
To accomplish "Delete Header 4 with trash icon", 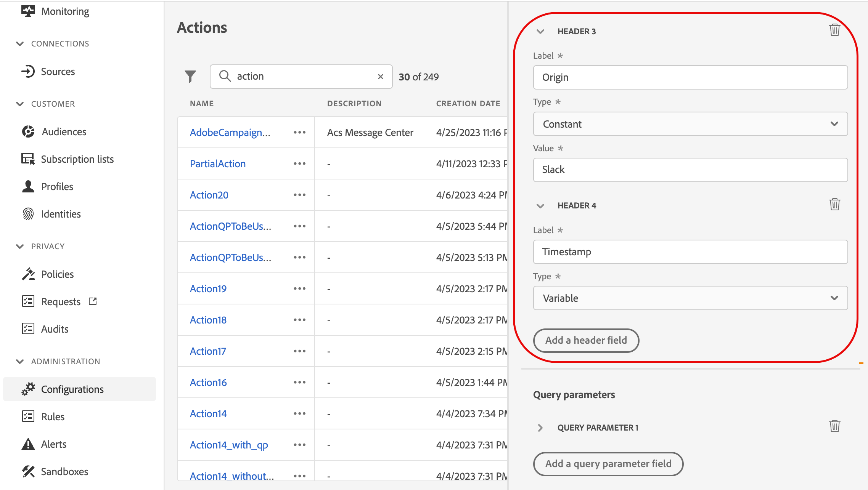I will pyautogui.click(x=834, y=205).
